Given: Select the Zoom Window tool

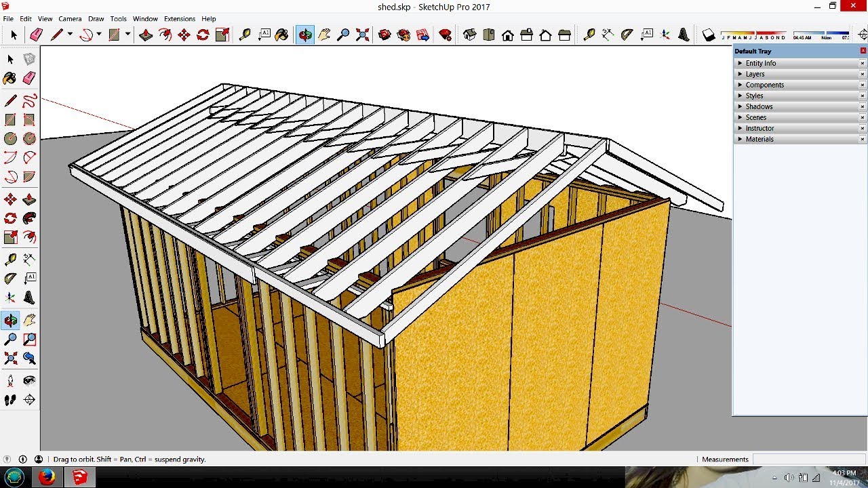Looking at the screenshot, I should tap(29, 340).
